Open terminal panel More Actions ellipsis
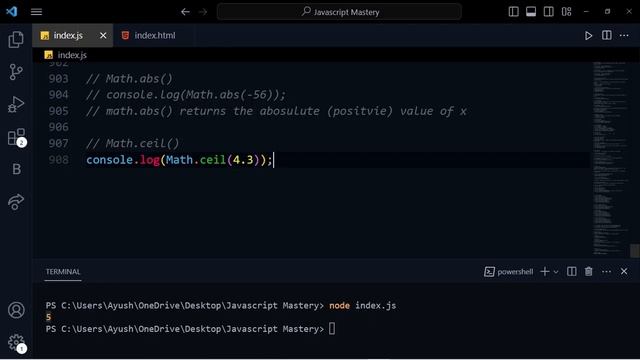 [607, 272]
